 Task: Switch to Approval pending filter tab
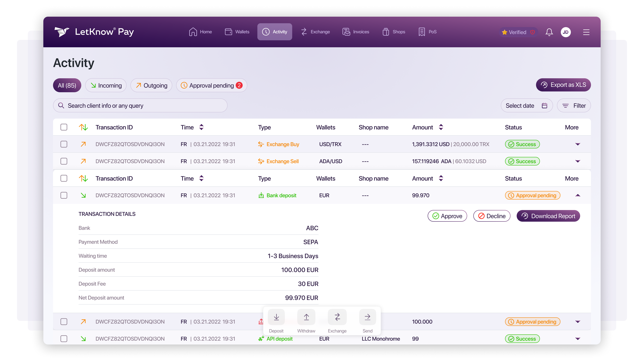click(x=211, y=85)
